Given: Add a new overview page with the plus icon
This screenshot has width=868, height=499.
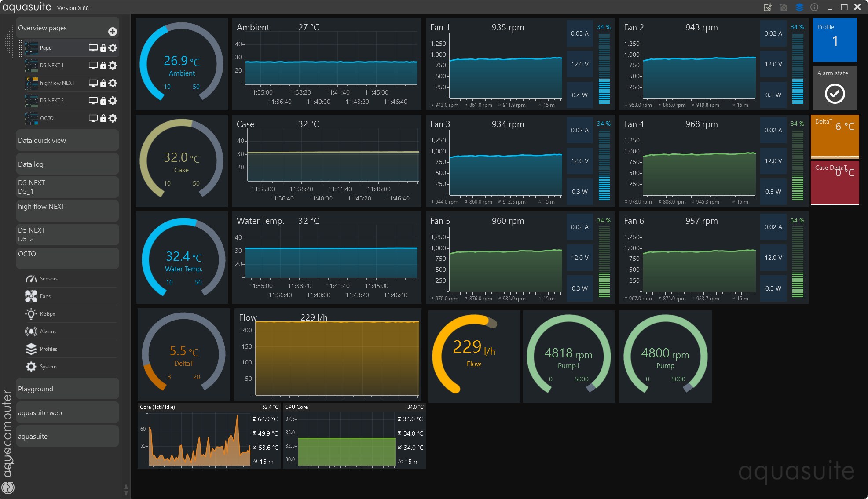Looking at the screenshot, I should point(113,32).
